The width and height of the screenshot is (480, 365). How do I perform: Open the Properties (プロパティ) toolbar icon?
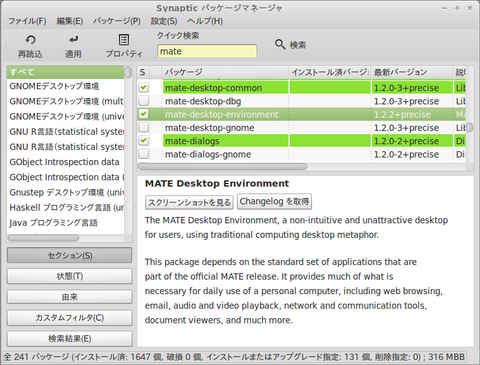pyautogui.click(x=124, y=40)
